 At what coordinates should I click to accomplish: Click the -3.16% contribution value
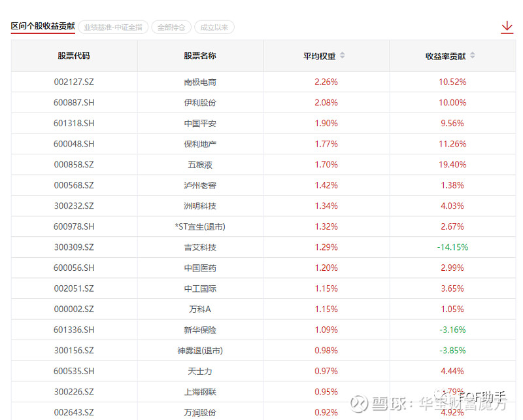452,330
